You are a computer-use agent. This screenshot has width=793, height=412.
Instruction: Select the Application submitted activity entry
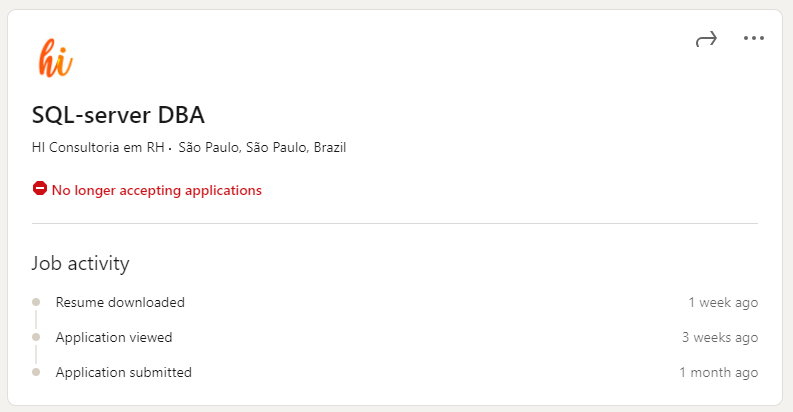click(123, 372)
